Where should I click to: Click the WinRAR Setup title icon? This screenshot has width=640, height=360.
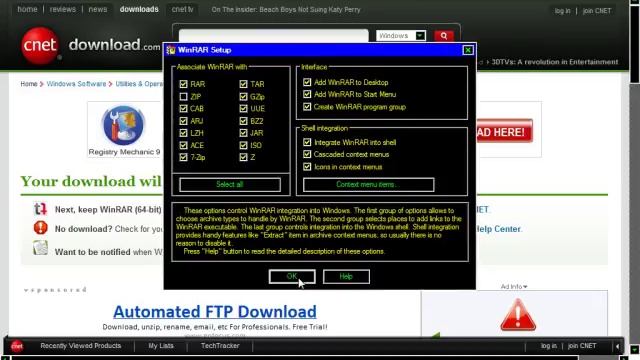(x=171, y=50)
